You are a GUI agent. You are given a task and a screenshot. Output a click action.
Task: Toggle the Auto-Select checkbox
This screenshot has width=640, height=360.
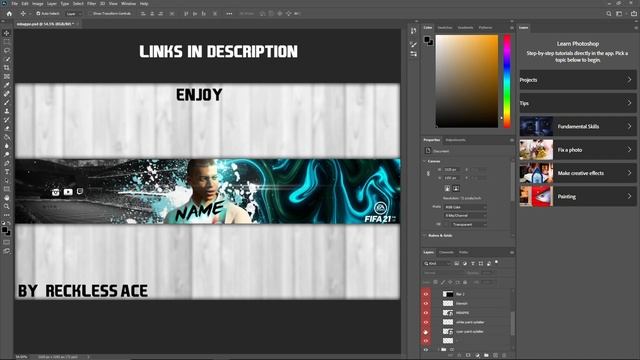pos(38,13)
